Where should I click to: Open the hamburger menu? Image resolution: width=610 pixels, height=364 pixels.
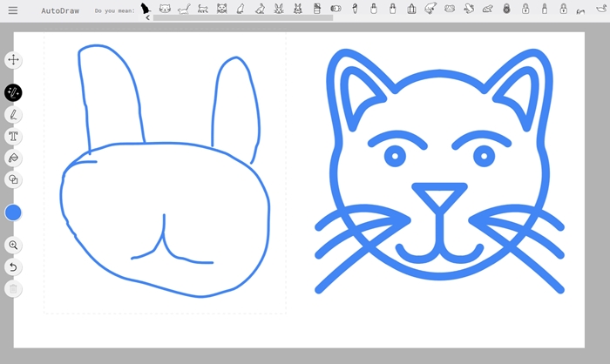click(x=13, y=10)
